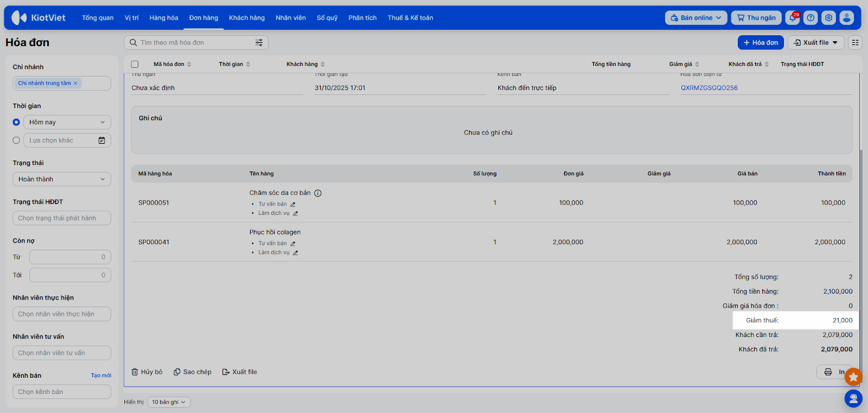This screenshot has height=413, width=868.
Task: Click 'Tới' debt amount field
Action: (x=70, y=275)
